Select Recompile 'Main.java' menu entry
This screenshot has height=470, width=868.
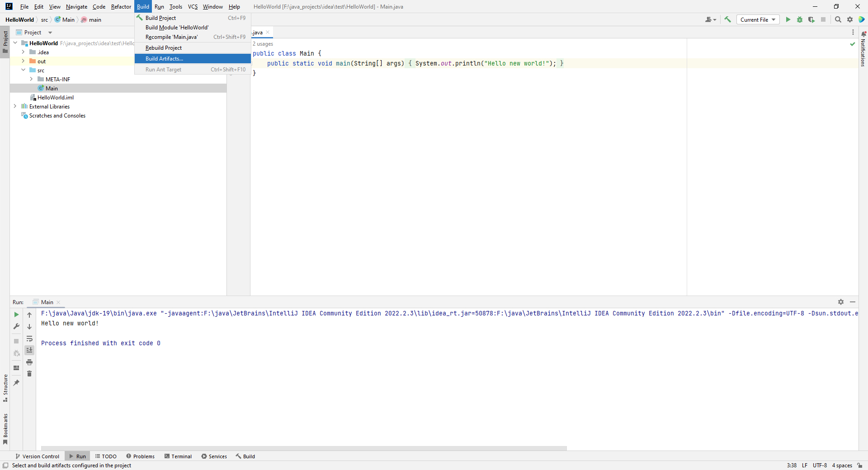pos(193,37)
